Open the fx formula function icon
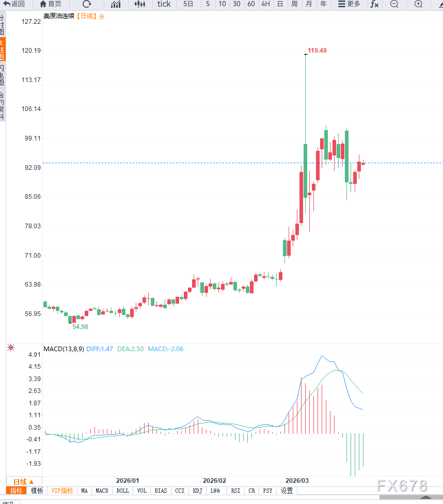Viewport: 443px width, 504px height. click(374, 4)
